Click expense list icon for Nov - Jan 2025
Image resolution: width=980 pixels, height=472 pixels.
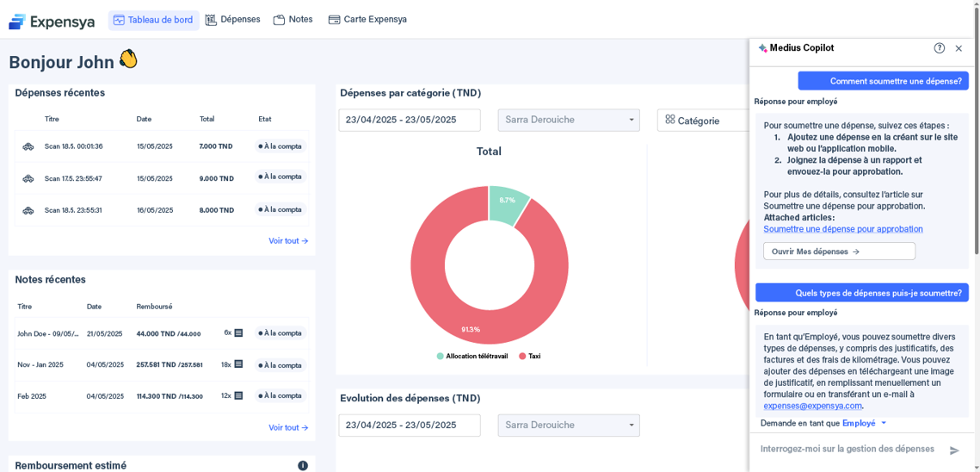click(x=238, y=364)
